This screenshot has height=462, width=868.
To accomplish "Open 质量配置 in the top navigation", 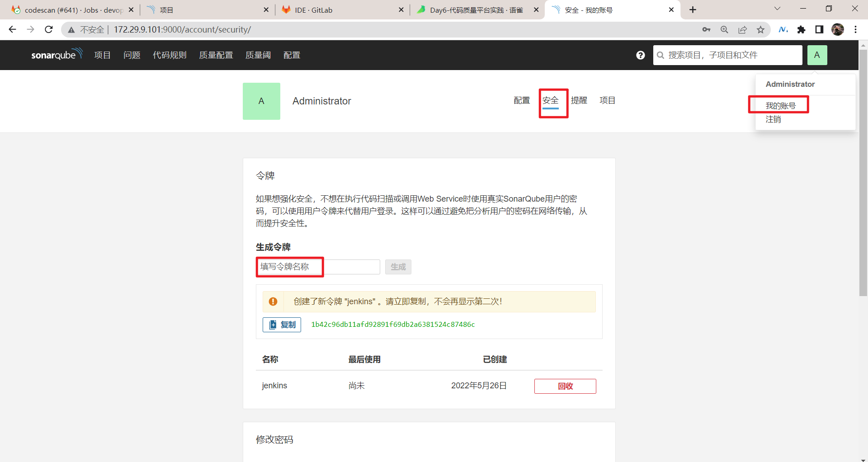I will pos(216,55).
